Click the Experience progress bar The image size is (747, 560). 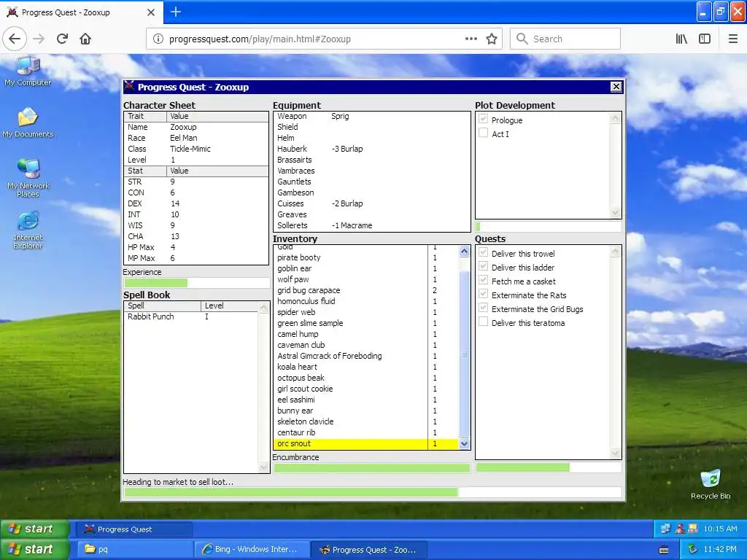(x=196, y=283)
